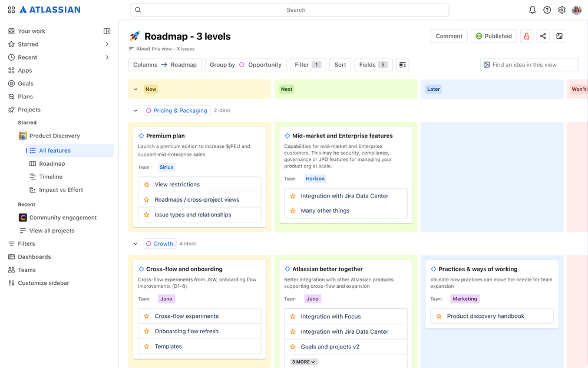Click the red unlock icon button

coord(527,36)
